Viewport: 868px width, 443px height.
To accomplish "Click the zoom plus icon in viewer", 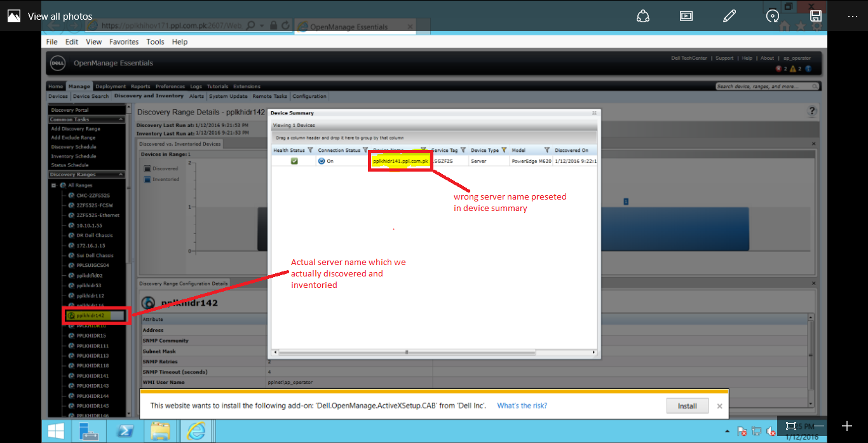I will [x=846, y=425].
